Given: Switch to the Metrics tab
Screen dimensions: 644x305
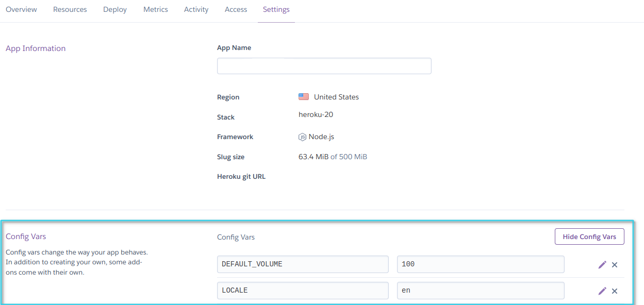Looking at the screenshot, I should click(x=155, y=9).
